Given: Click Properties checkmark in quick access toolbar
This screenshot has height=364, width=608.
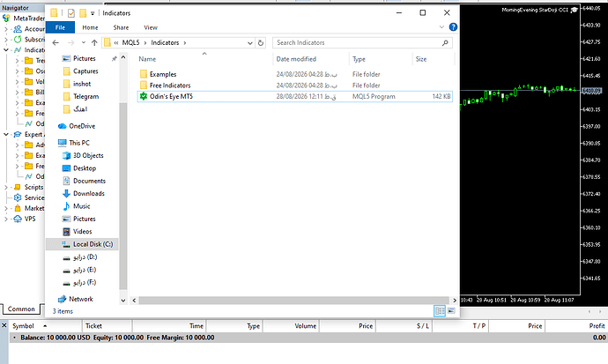Looking at the screenshot, I should pyautogui.click(x=71, y=13).
